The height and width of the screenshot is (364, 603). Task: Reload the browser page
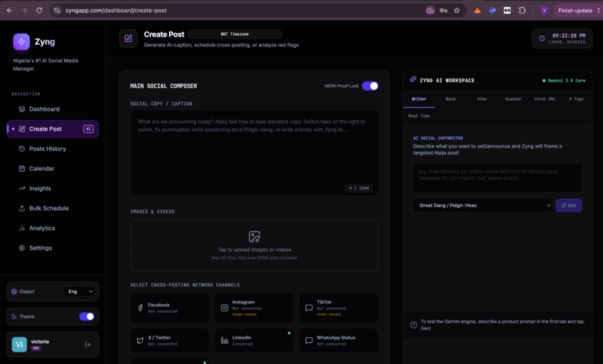tap(39, 10)
